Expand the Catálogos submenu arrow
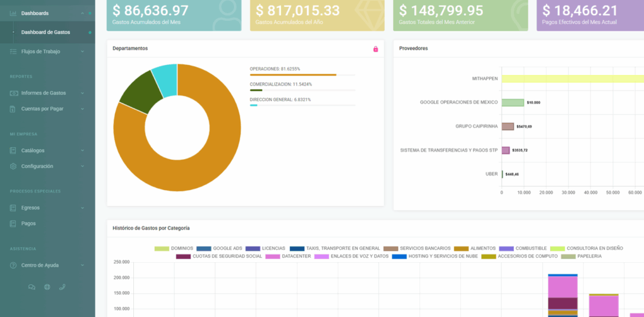Viewport: 644px width, 317px height. click(x=82, y=150)
